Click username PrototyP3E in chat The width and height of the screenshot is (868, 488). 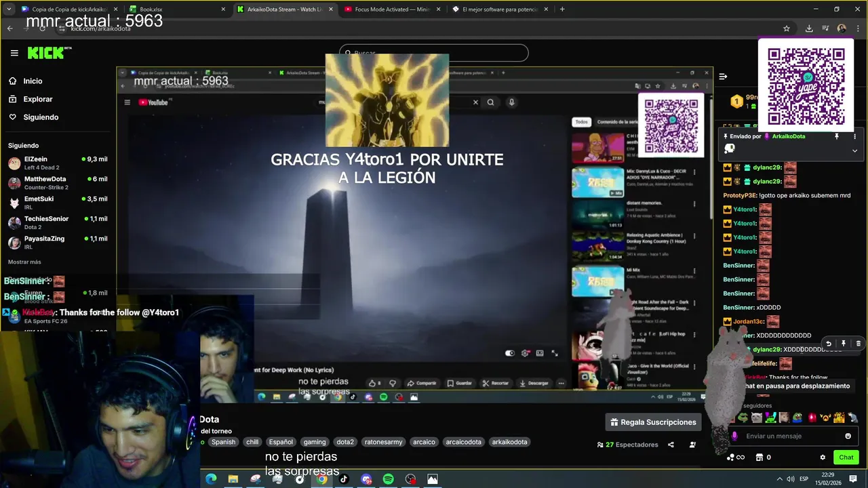pos(739,195)
